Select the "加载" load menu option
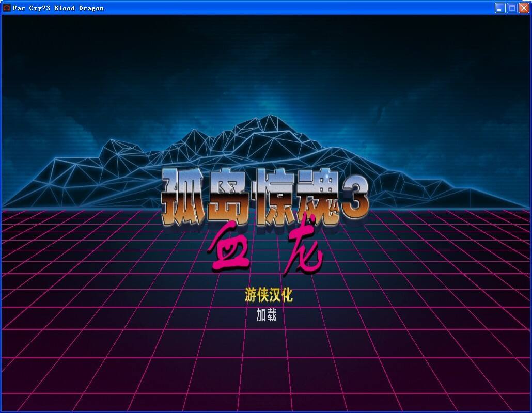The image size is (532, 413). pos(267,315)
